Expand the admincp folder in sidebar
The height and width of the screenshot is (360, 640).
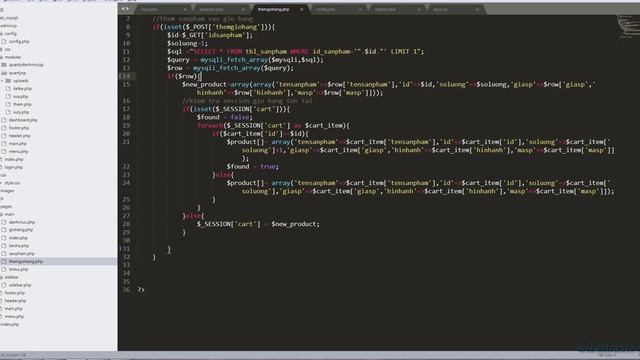tap(9, 26)
